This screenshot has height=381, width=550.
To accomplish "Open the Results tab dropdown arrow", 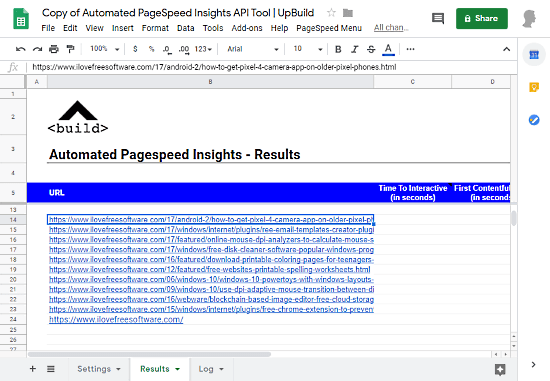I will click(177, 369).
